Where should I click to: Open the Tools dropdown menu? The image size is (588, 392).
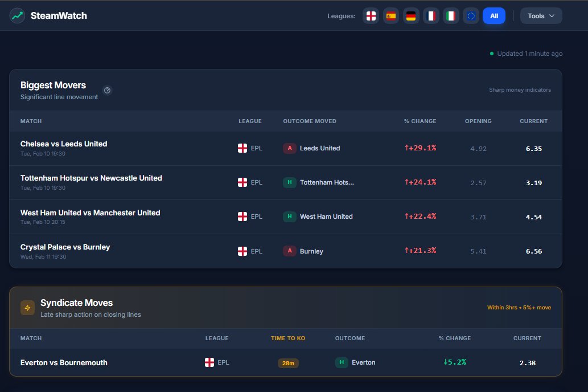point(541,16)
